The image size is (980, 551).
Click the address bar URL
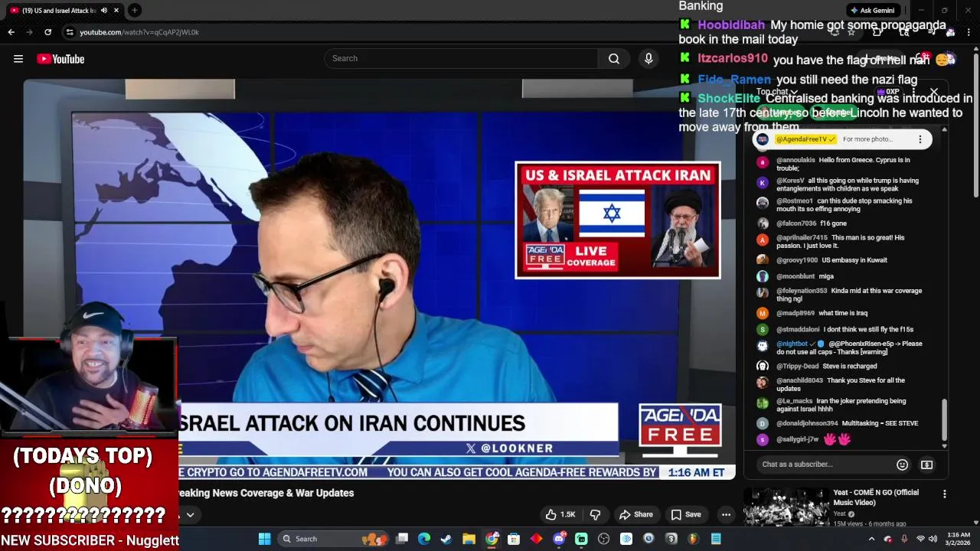pos(139,32)
